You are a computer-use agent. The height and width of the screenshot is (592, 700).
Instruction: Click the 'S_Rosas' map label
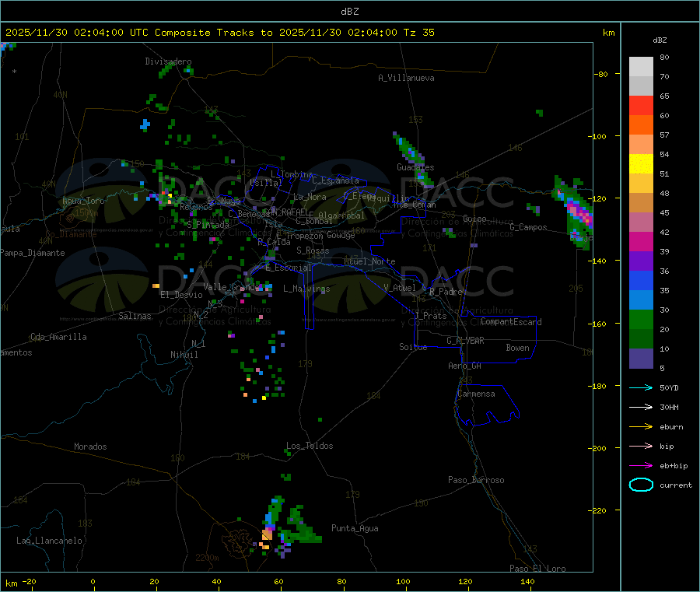(x=313, y=250)
